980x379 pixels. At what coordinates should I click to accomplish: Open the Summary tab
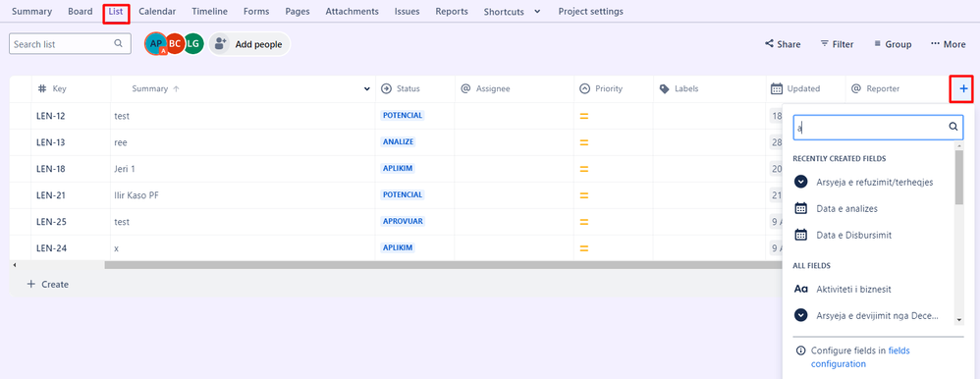coord(31,11)
